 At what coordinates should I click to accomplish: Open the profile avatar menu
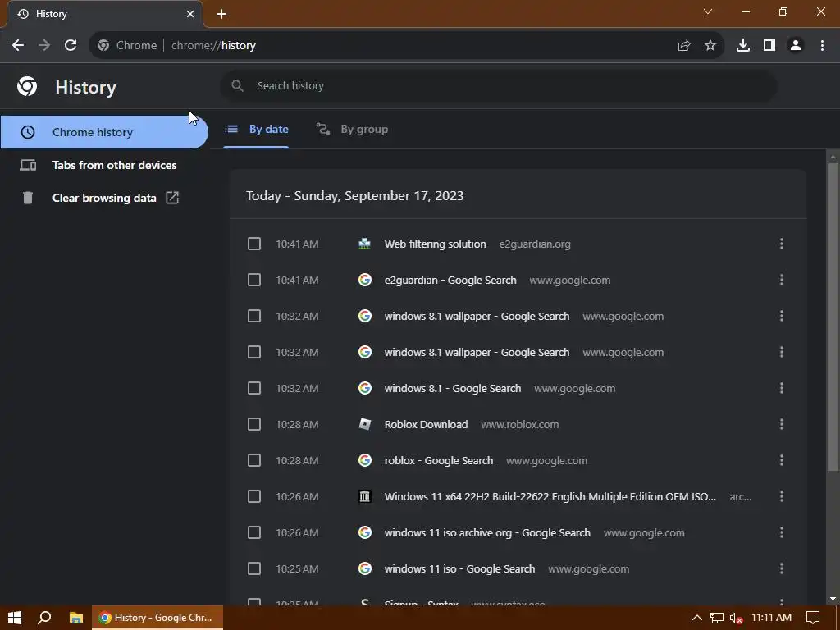[796, 46]
